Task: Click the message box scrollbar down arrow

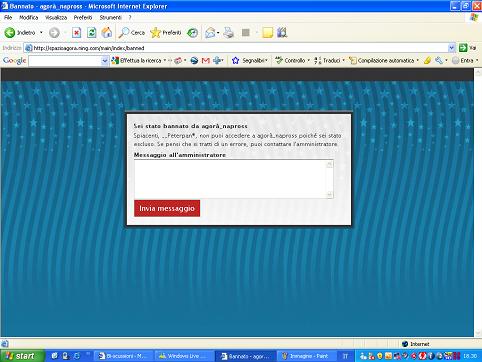Action: tap(329, 194)
